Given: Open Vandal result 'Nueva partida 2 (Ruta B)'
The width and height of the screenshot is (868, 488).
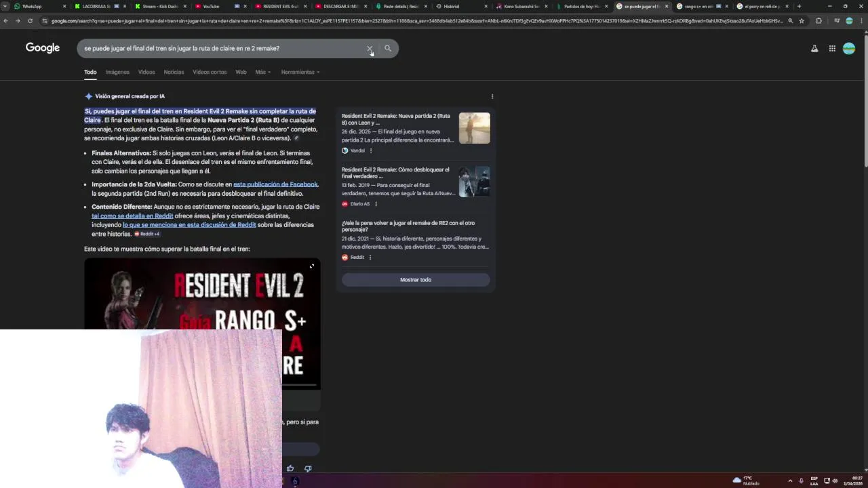Looking at the screenshot, I should tap(396, 119).
